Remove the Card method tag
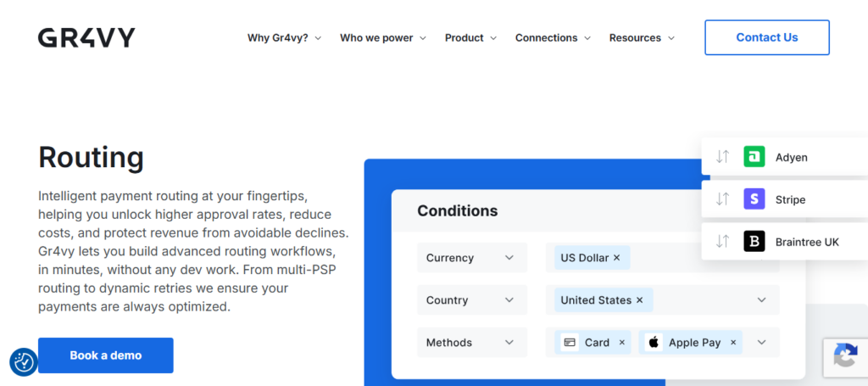The width and height of the screenshot is (868, 386). (621, 343)
